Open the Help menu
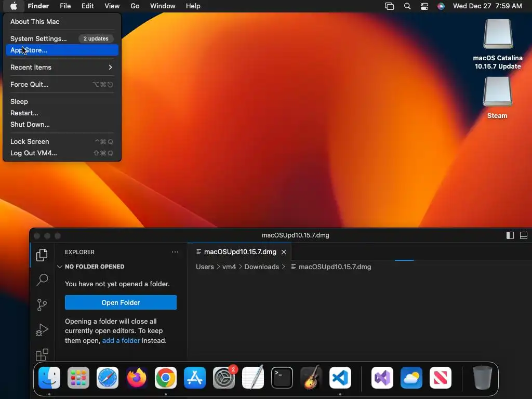The width and height of the screenshot is (532, 399). pos(193,6)
